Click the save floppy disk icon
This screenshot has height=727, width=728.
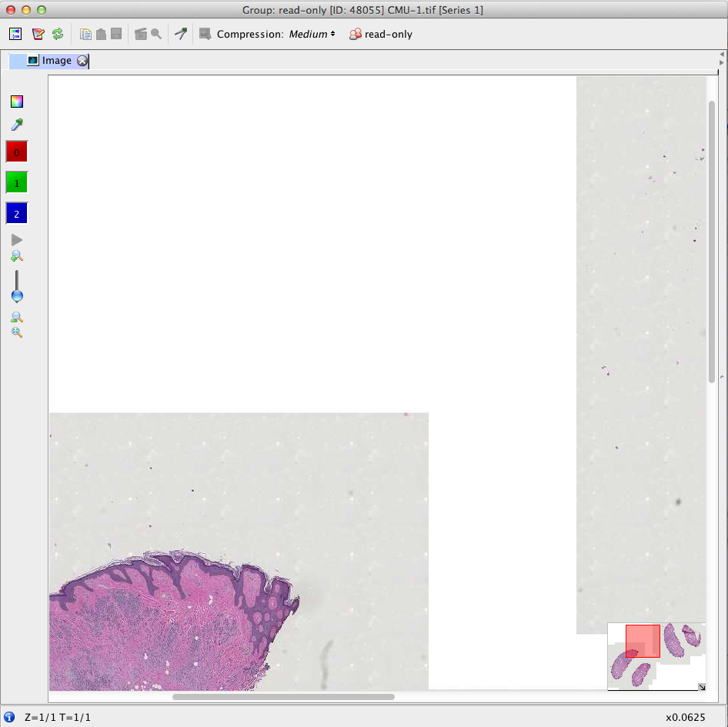(116, 34)
